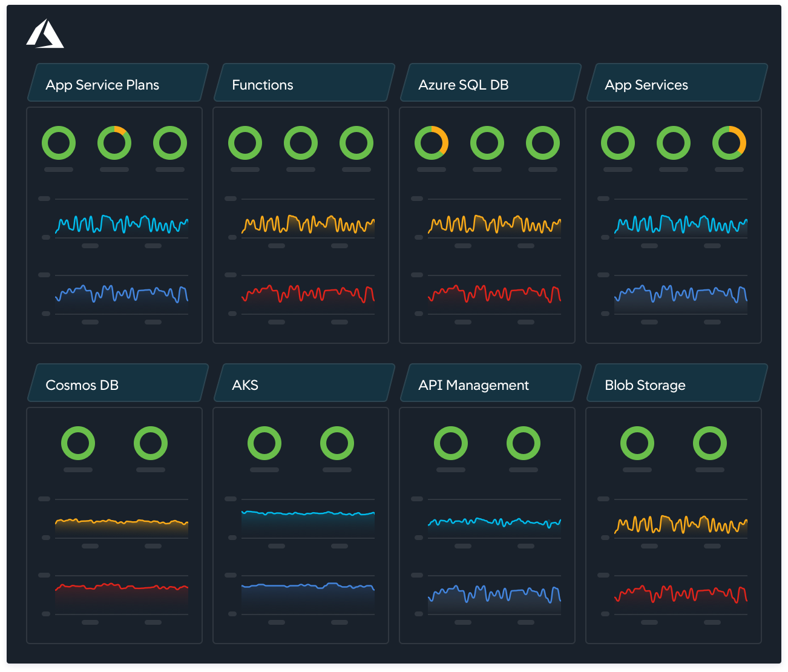The width and height of the screenshot is (788, 672).
Task: Open the red line chart in Functions
Action: coord(308,295)
